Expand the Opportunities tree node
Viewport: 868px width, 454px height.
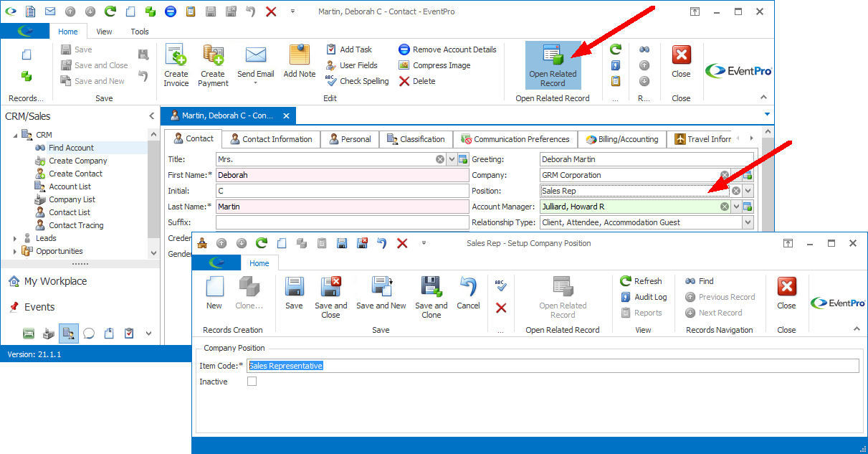pyautogui.click(x=15, y=251)
